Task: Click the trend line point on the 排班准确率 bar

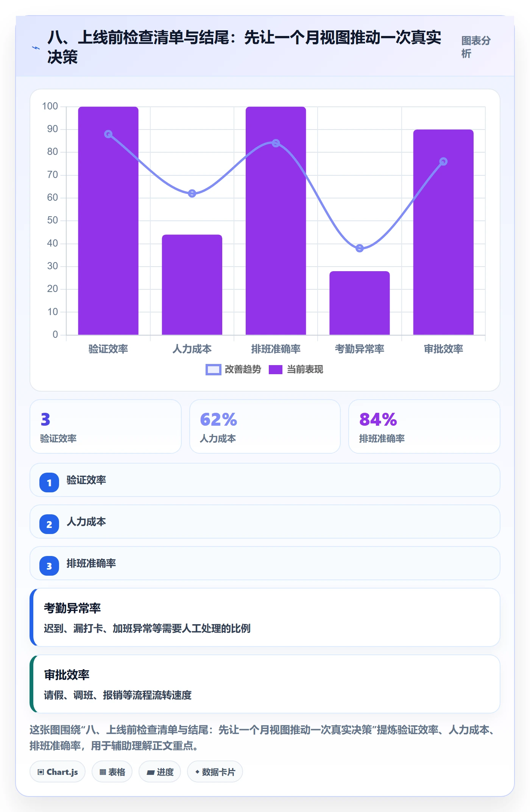Action: pyautogui.click(x=276, y=143)
